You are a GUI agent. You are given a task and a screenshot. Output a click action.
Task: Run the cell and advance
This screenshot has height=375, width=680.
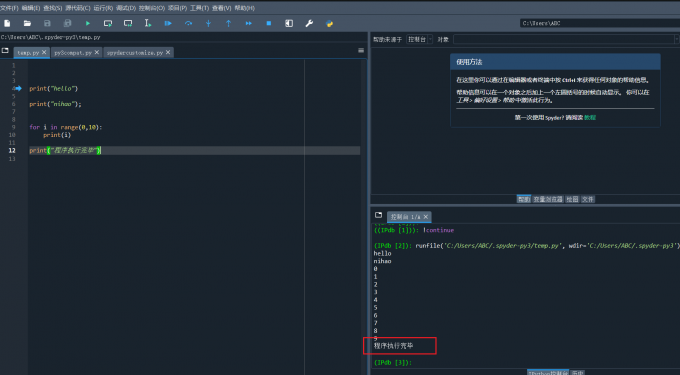tap(128, 23)
